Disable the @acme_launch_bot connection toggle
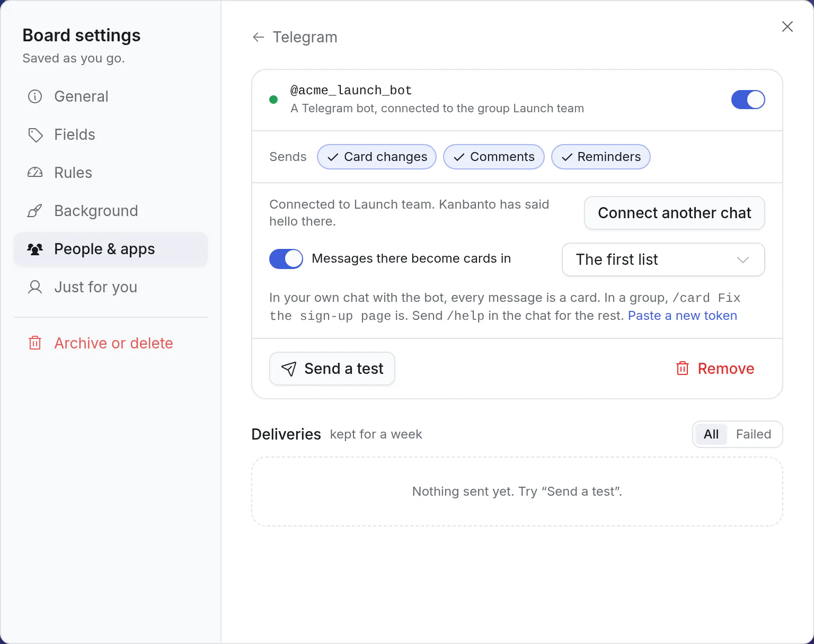The image size is (814, 644). [x=748, y=100]
